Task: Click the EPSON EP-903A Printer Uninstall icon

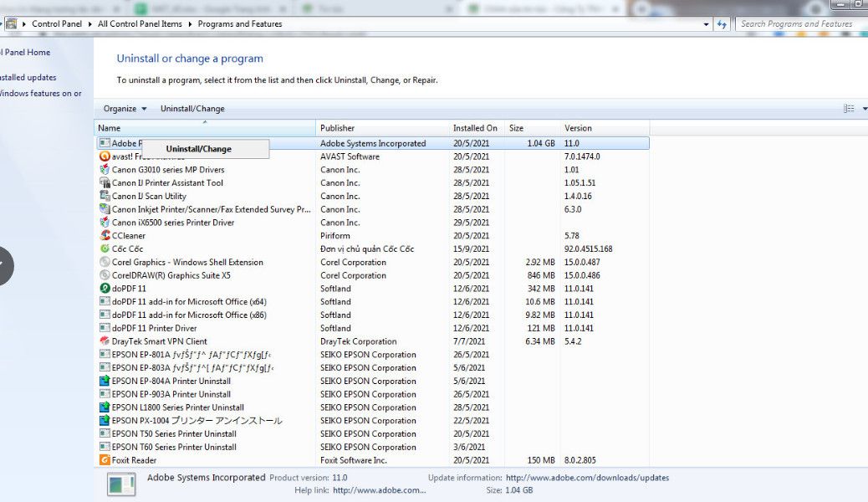Action: [105, 394]
